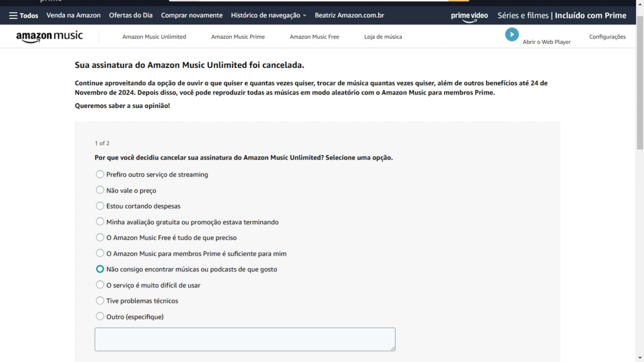Click Venda na Amazon link

[73, 15]
